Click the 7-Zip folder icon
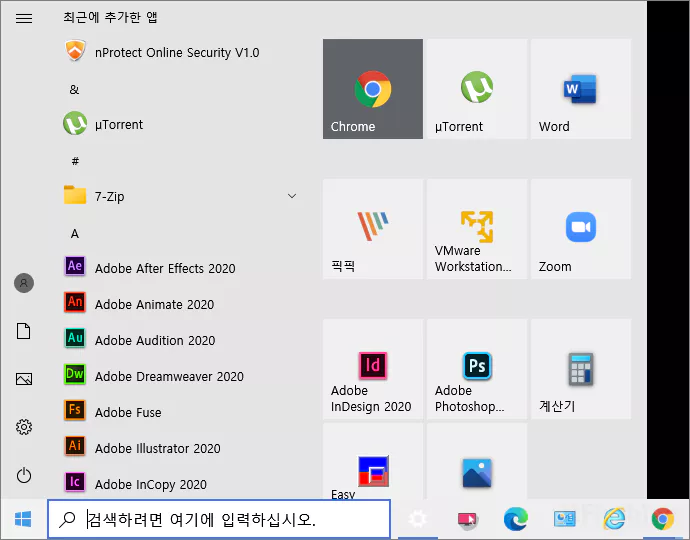690x540 pixels. [x=75, y=195]
